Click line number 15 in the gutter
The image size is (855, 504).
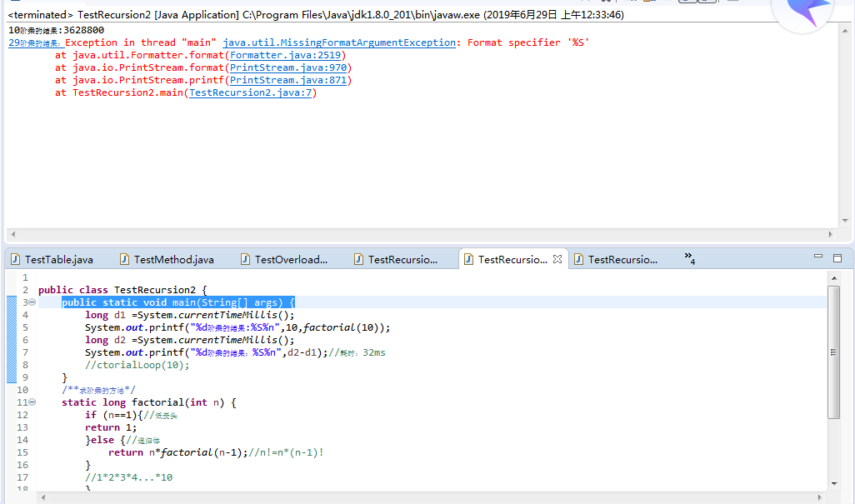click(22, 453)
